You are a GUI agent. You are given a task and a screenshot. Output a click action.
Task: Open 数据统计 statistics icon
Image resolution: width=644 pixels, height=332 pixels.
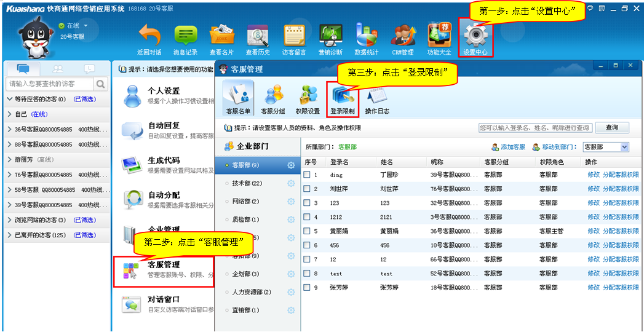tap(367, 36)
